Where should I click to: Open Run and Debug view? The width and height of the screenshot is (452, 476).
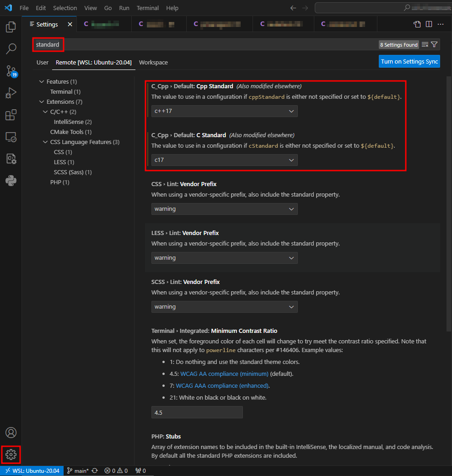[11, 93]
